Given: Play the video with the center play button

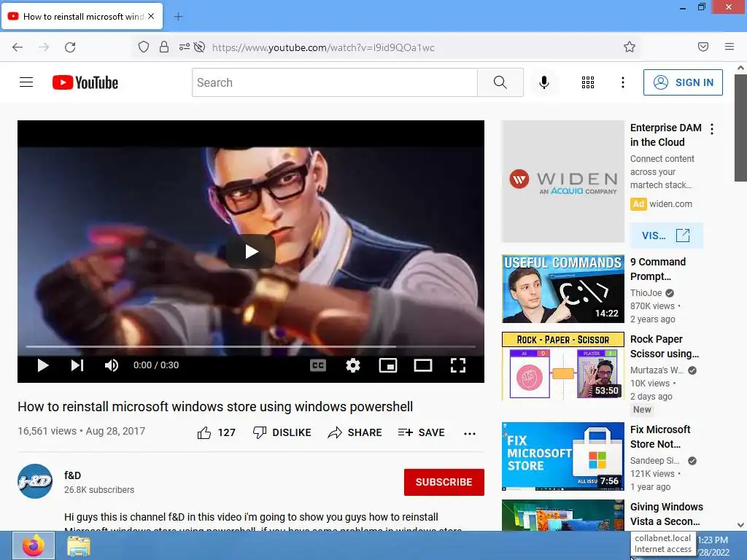Looking at the screenshot, I should pos(251,252).
